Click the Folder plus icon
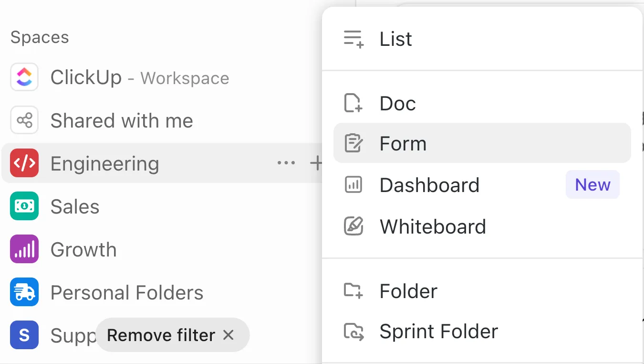Viewport: 644px width, 364px height. 353,291
